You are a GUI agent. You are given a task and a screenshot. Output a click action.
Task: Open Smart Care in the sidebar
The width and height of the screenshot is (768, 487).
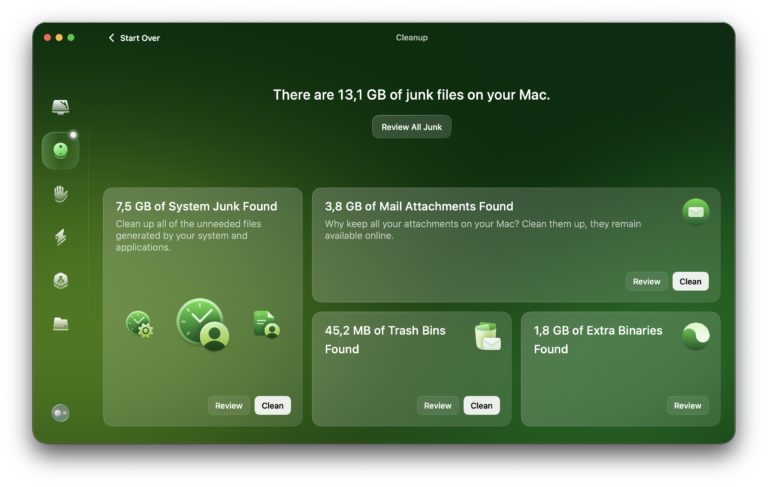click(60, 106)
